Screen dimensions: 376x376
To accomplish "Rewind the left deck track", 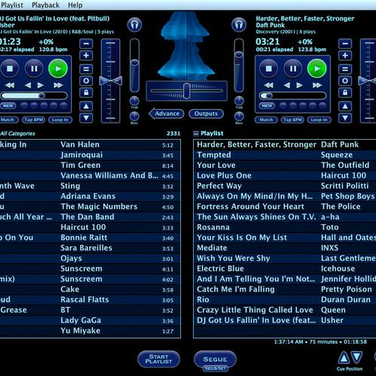I will click(x=10, y=85).
